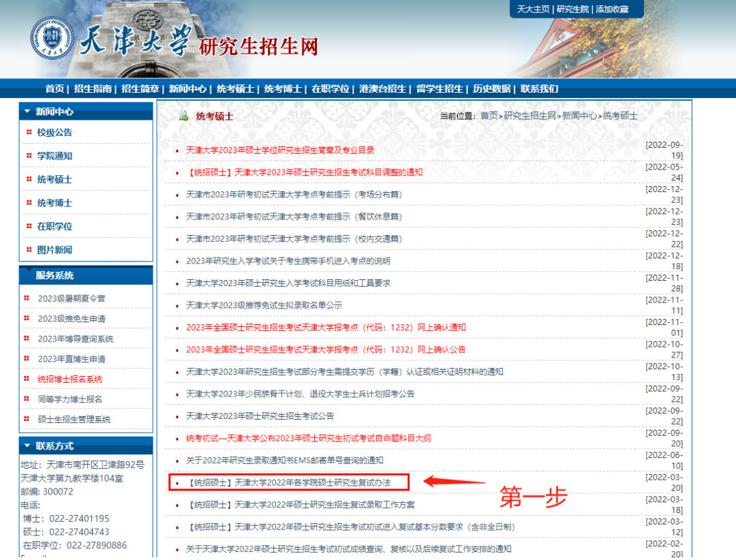Open 统招博士报名系统 red link
Image resolution: width=736 pixels, height=560 pixels.
point(70,379)
